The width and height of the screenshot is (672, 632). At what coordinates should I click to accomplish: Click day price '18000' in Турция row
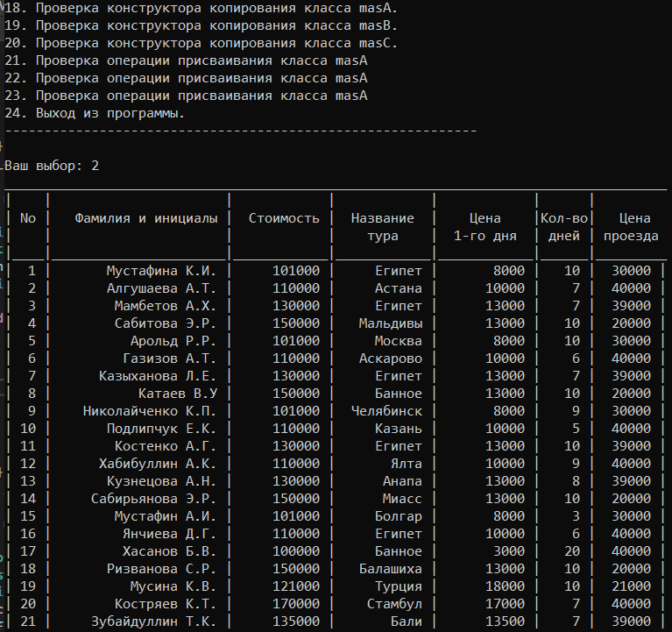click(x=506, y=587)
